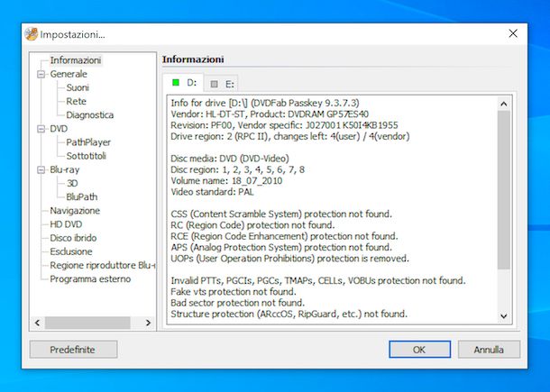
Task: Collapse the DVD tree node
Action: (41, 129)
